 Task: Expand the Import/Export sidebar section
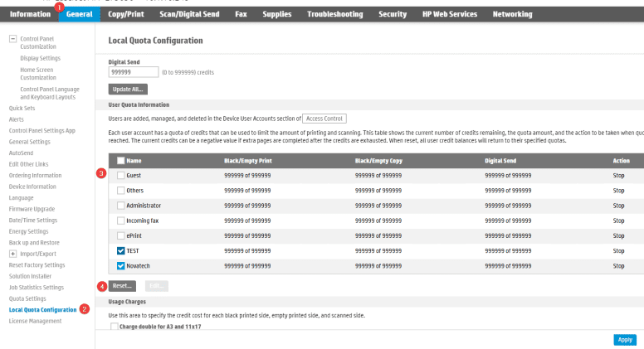pyautogui.click(x=12, y=253)
